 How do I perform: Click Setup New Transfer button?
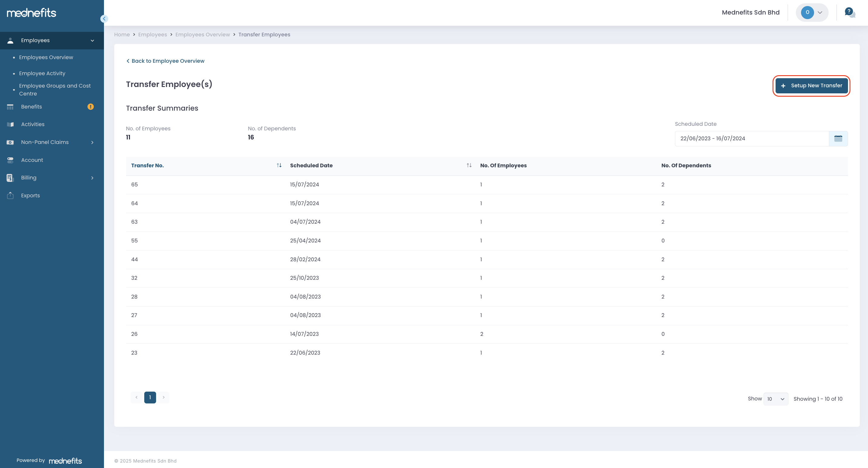tap(811, 85)
